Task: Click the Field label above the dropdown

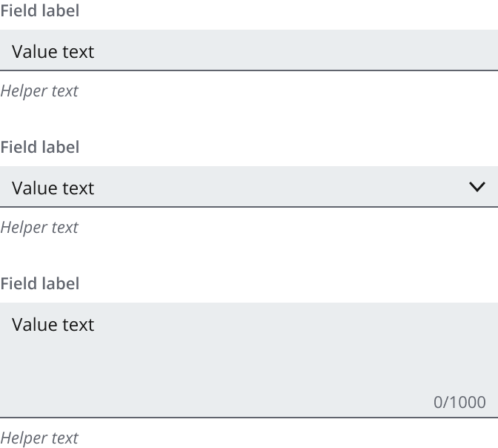Action: click(x=40, y=148)
